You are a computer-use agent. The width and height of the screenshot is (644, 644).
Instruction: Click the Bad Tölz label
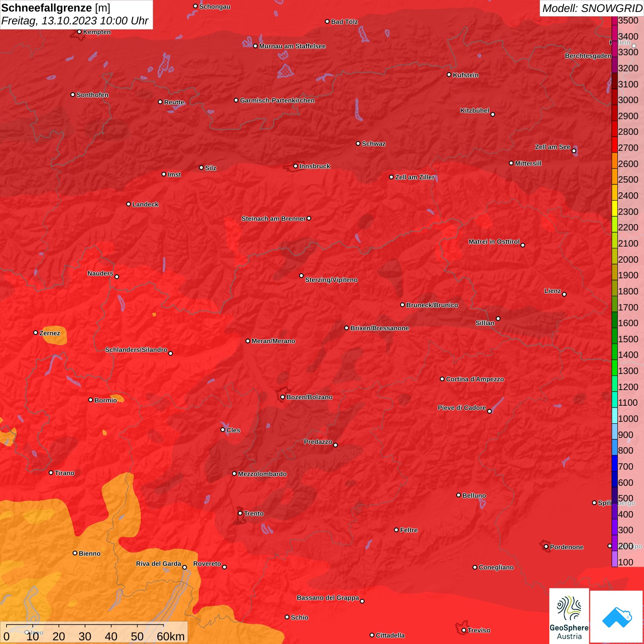click(344, 22)
